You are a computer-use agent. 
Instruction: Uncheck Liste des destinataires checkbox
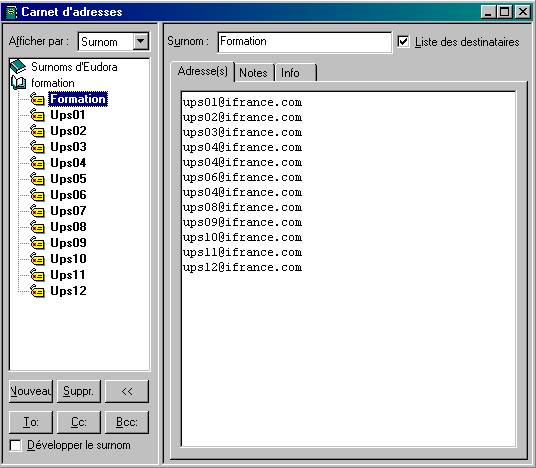[x=403, y=42]
